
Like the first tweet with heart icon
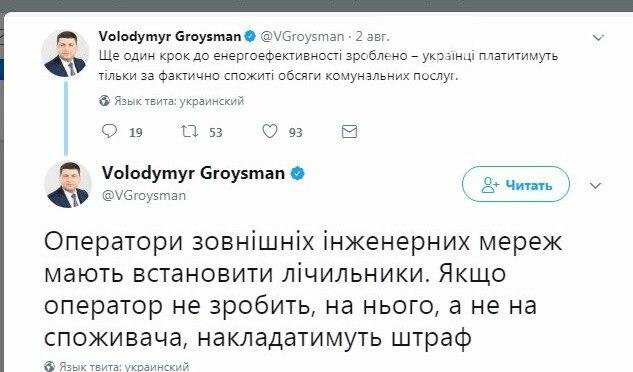click(x=270, y=131)
